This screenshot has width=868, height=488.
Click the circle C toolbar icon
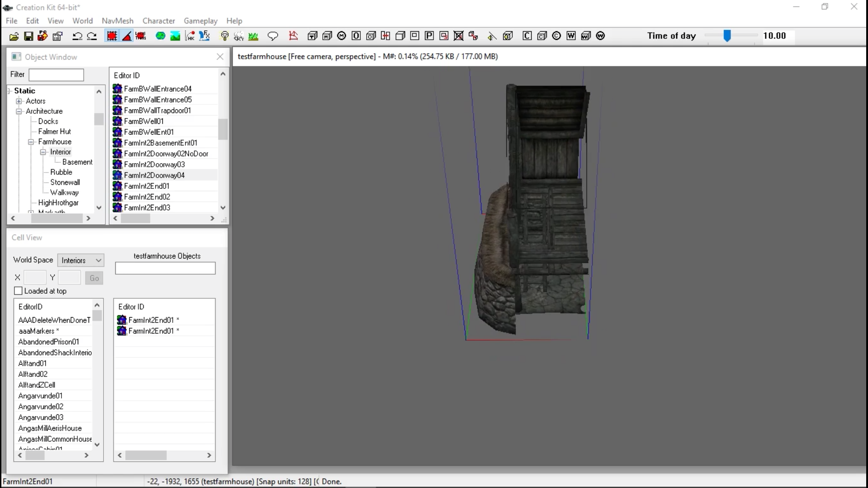(x=557, y=36)
